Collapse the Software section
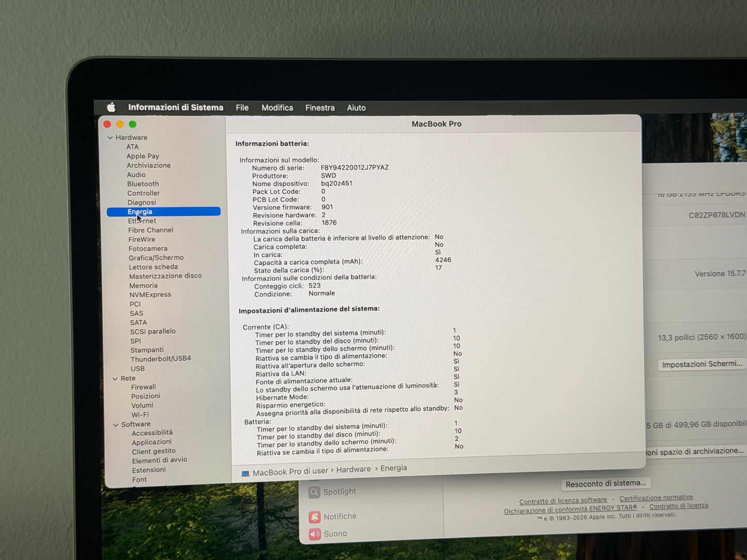This screenshot has height=560, width=747. [116, 425]
